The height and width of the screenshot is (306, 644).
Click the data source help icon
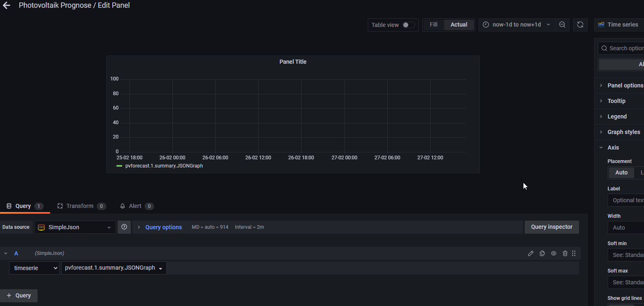tap(124, 227)
